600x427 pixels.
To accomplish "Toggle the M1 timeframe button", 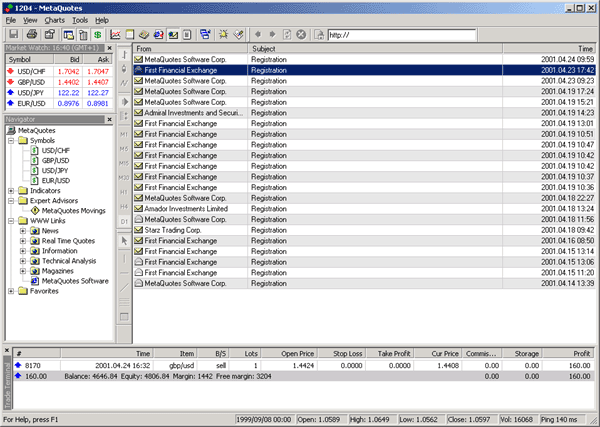I will pos(124,134).
